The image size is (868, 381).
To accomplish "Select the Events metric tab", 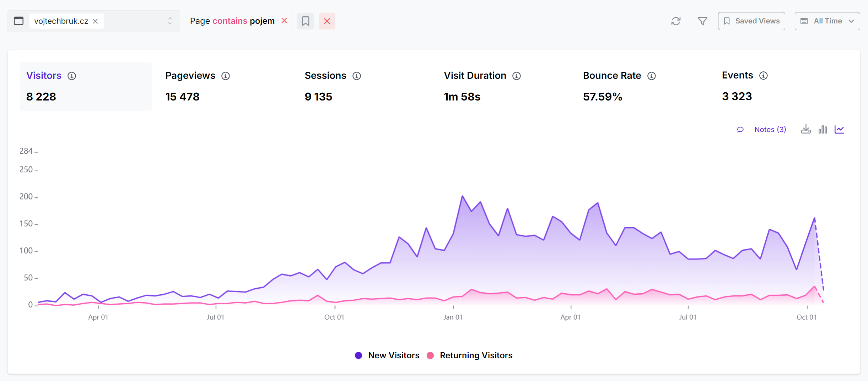I will 782,86.
